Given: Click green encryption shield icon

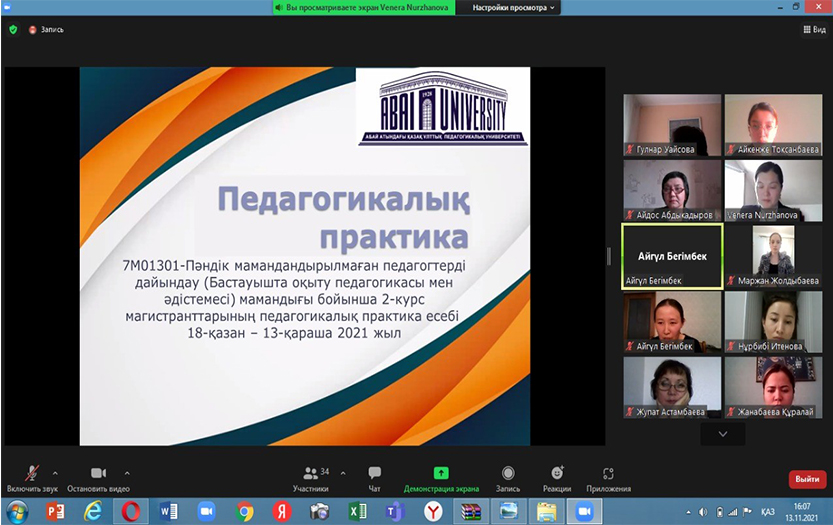Looking at the screenshot, I should point(13,30).
